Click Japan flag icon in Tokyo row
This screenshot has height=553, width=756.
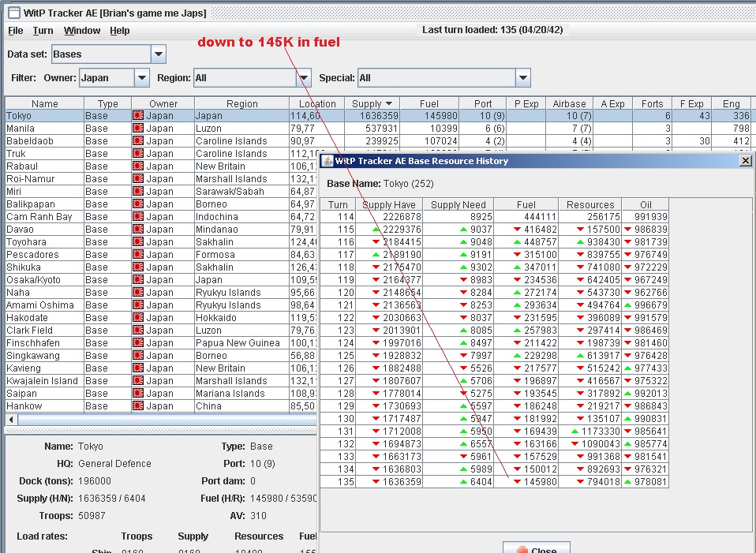(x=138, y=115)
